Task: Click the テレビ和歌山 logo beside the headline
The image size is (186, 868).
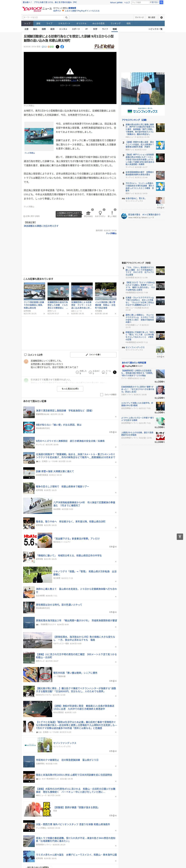Action: coord(104,46)
